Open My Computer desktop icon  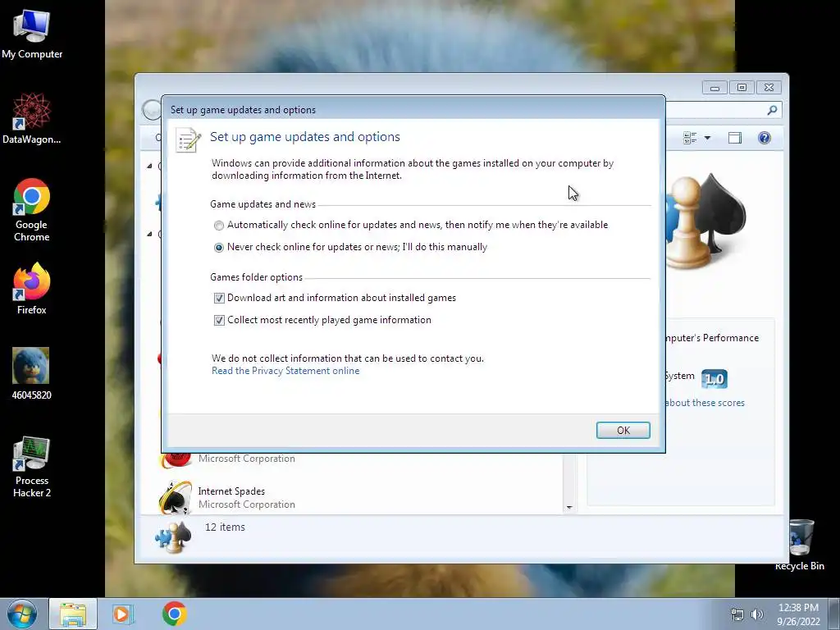pos(32,34)
